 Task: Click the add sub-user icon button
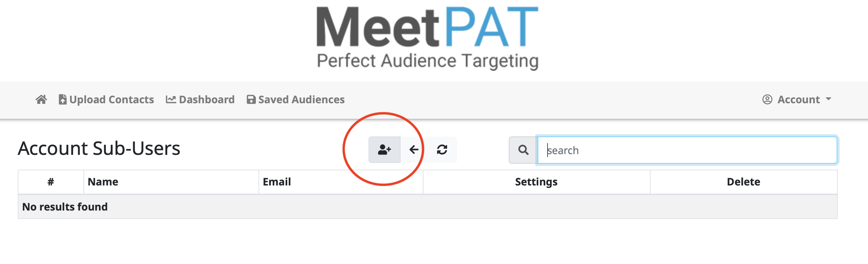point(384,150)
